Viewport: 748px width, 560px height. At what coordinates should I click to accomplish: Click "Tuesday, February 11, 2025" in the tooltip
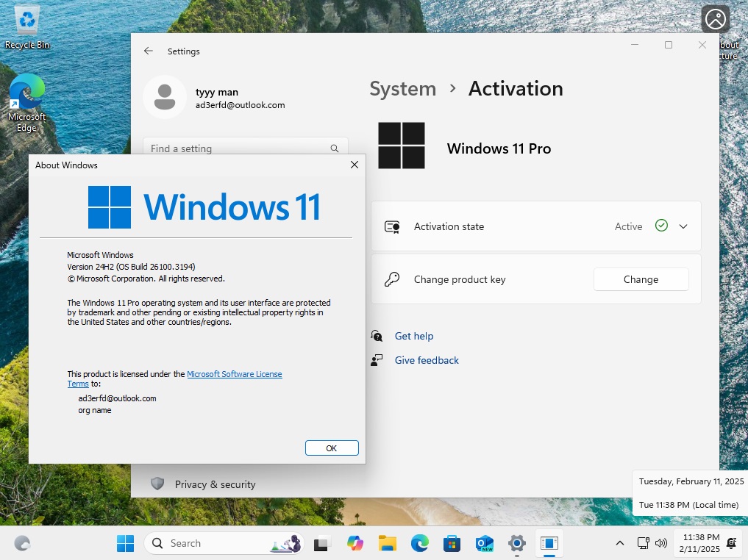tap(691, 481)
